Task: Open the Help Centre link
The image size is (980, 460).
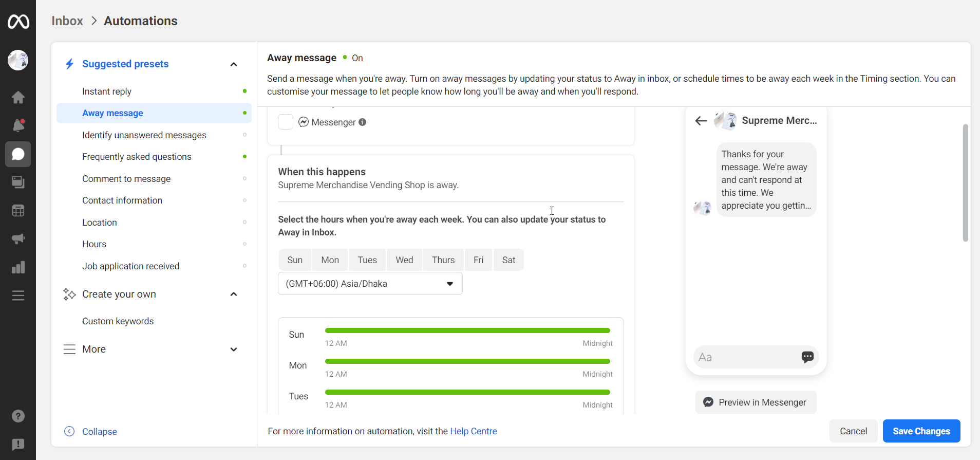Action: (x=474, y=431)
